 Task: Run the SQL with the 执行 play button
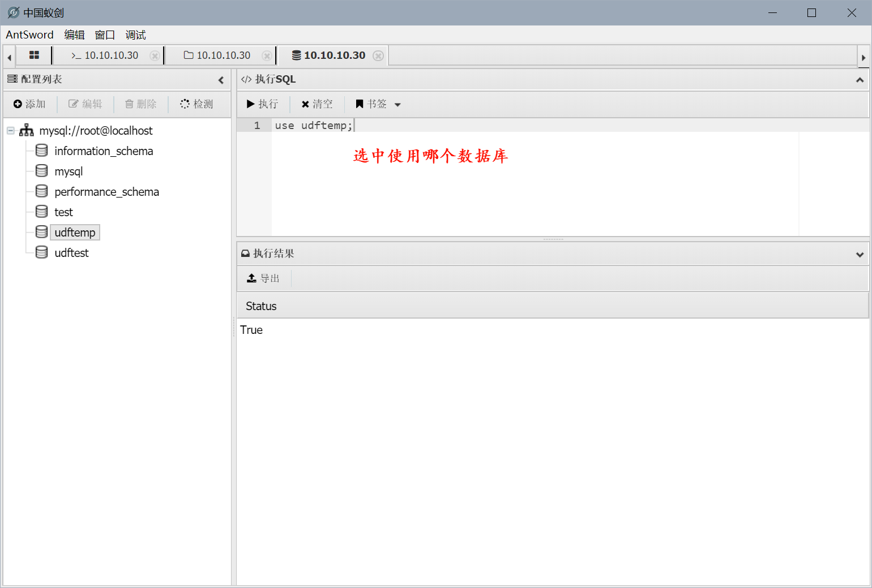(262, 104)
